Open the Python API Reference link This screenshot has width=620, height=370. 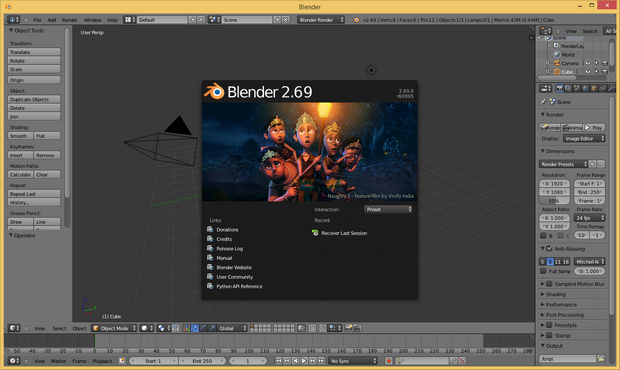click(x=239, y=286)
